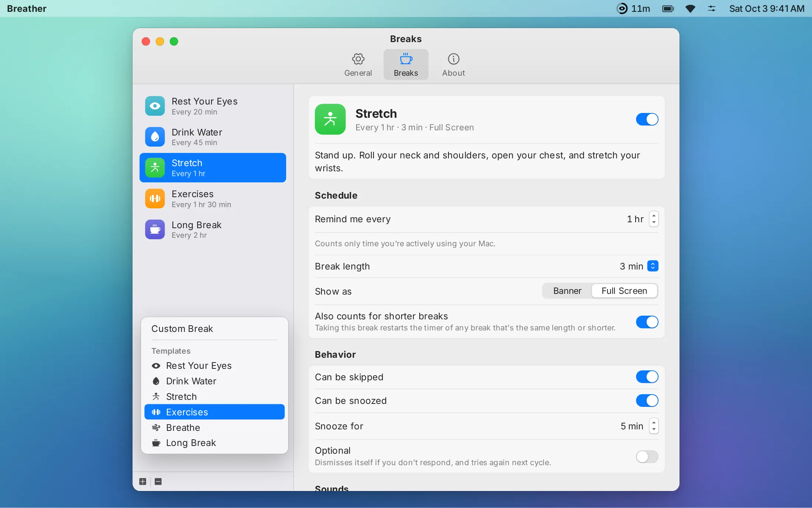Click the dumbbell icon beside Exercises template

(156, 412)
